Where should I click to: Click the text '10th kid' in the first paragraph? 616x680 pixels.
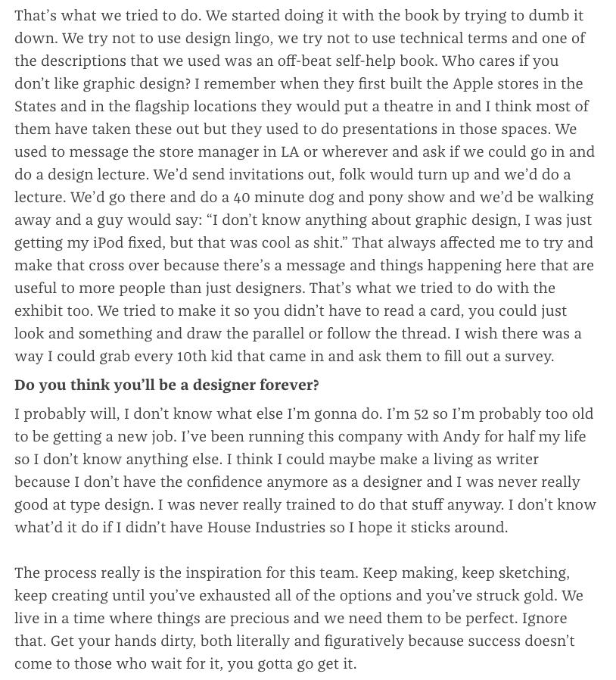(205, 357)
